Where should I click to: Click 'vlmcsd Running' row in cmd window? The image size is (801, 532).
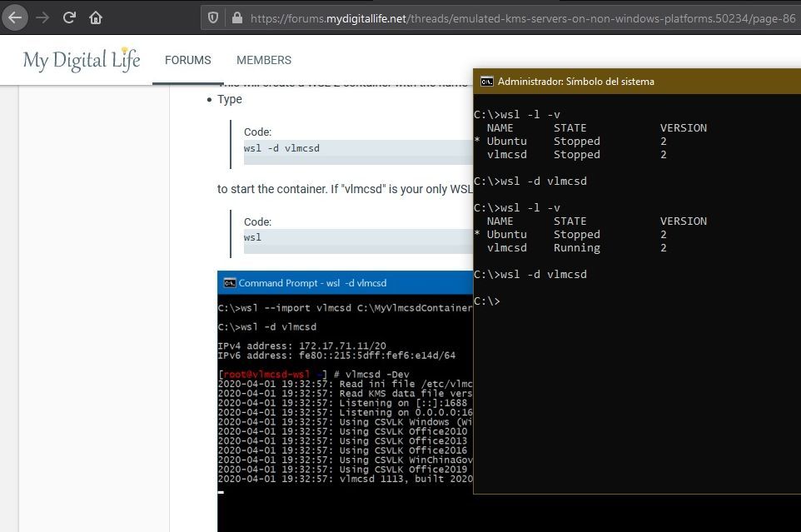pyautogui.click(x=577, y=247)
